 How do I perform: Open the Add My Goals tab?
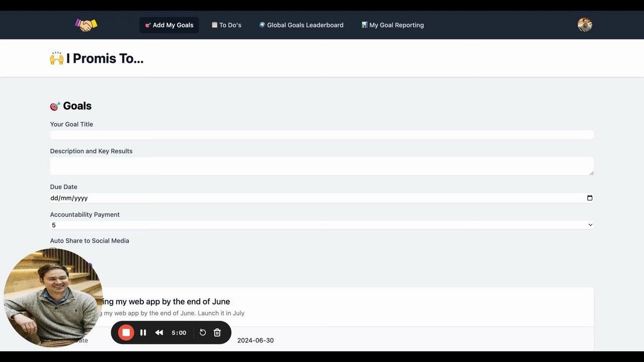169,25
